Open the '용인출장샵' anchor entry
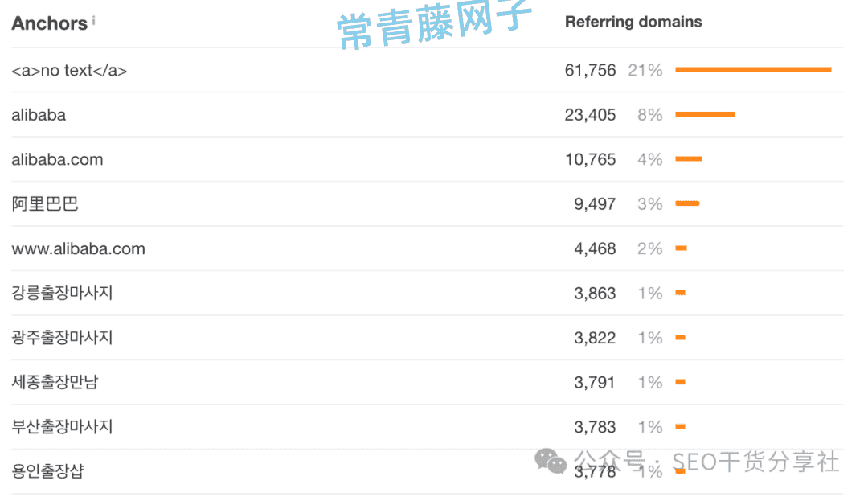 pos(47,471)
